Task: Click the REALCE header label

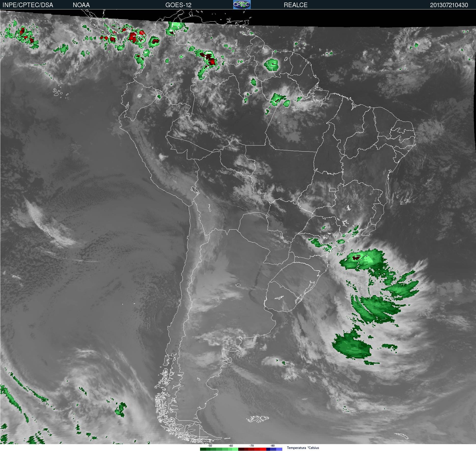Action: 296,5
